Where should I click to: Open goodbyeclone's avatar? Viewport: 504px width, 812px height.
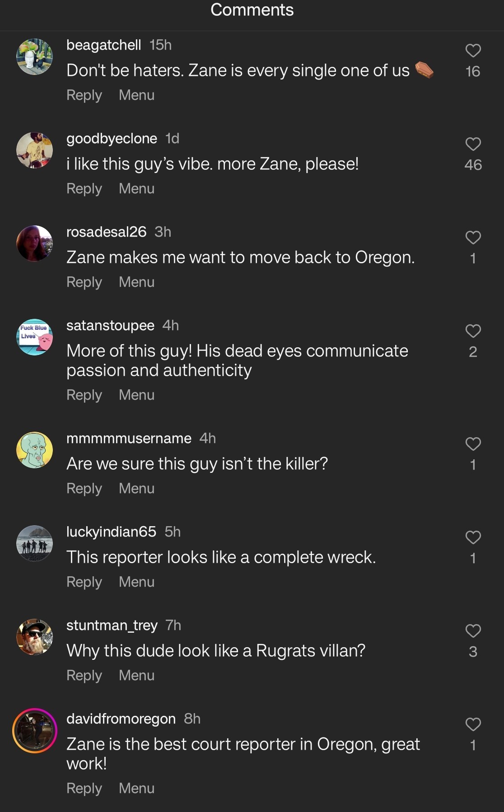34,150
